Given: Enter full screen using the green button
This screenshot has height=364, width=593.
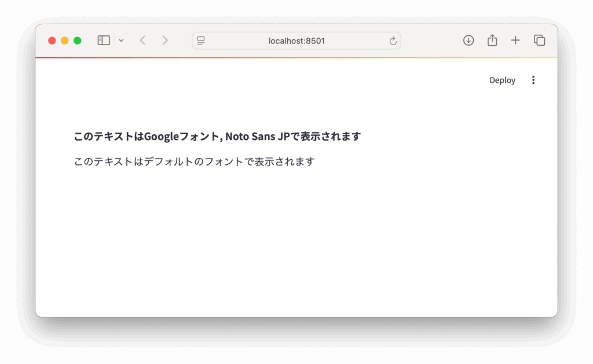Looking at the screenshot, I should 78,41.
